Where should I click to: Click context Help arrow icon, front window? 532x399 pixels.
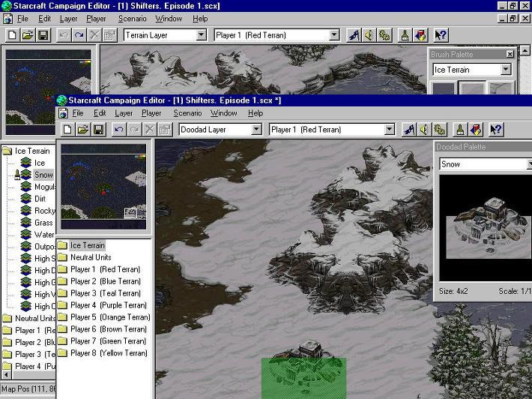[x=496, y=130]
